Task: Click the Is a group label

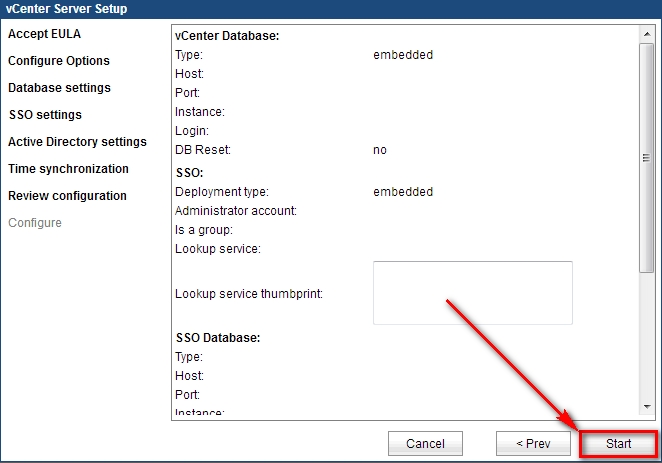Action: (x=203, y=230)
